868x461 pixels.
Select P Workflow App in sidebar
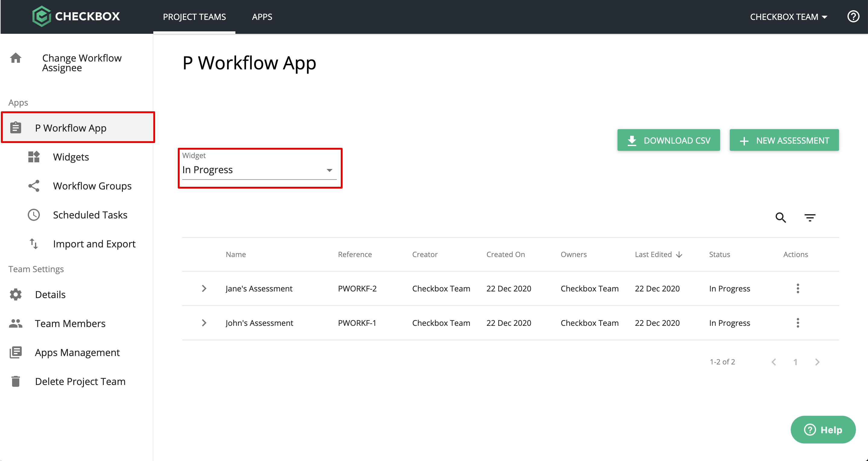[78, 128]
